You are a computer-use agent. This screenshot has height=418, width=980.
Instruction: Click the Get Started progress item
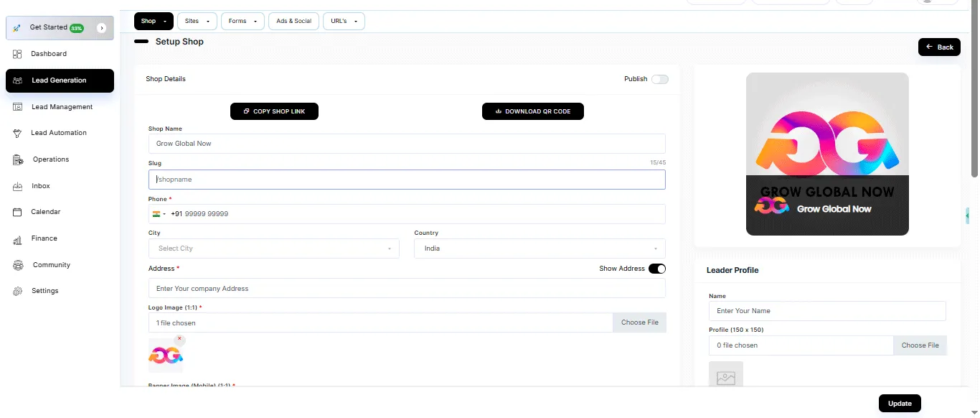click(x=60, y=28)
